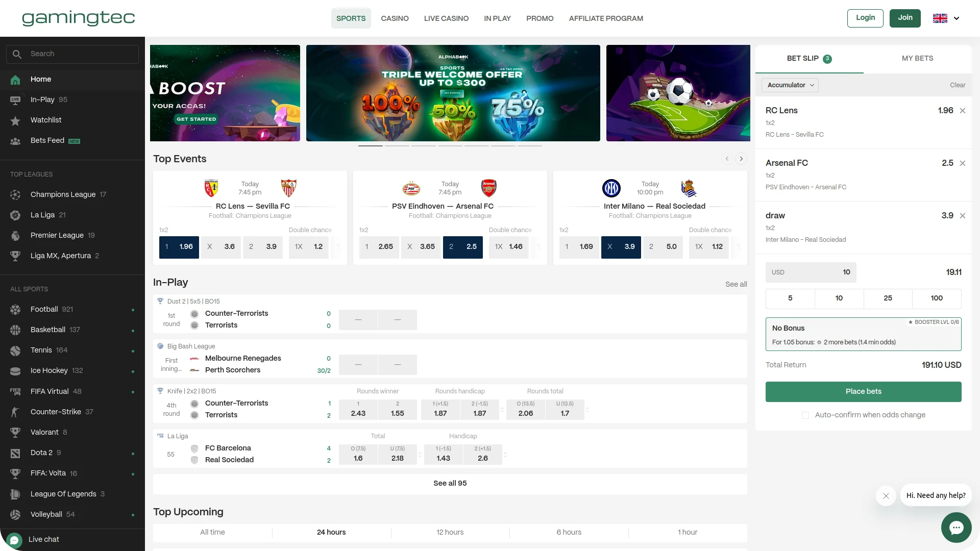Click next arrow in Top Events
The image size is (980, 551).
coord(741,159)
